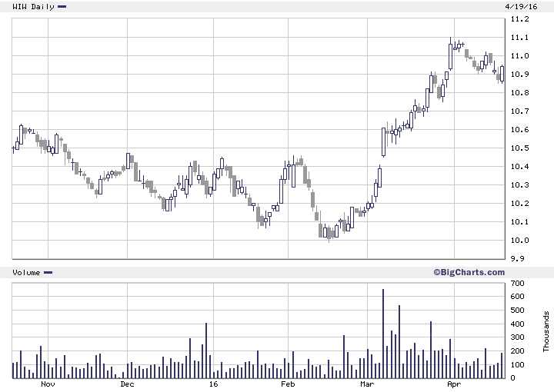This screenshot has width=554, height=392.
Task: Click the 'Thousands' vertical axis label
Action: [x=546, y=331]
